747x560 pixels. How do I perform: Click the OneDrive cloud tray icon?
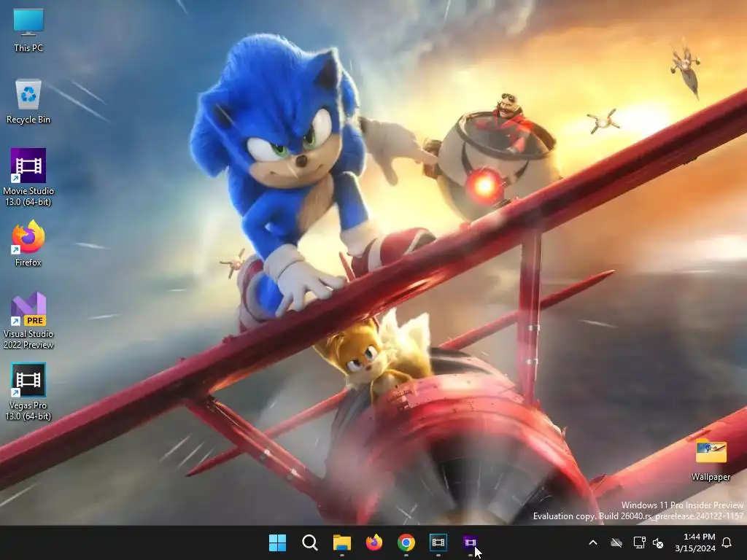pyautogui.click(x=616, y=542)
